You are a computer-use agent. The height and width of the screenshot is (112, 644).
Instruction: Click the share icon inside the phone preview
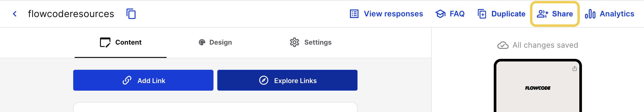(575, 69)
